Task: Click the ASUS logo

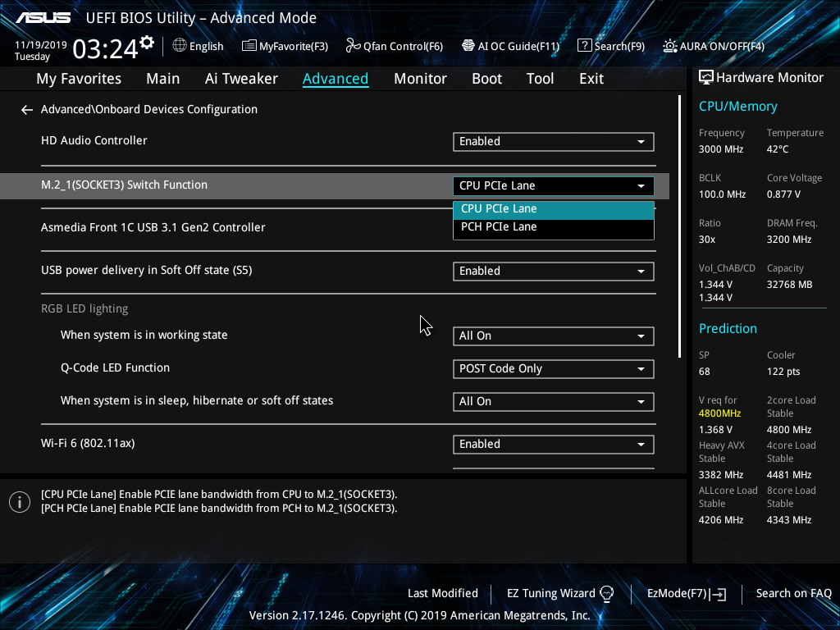Action: pyautogui.click(x=43, y=18)
